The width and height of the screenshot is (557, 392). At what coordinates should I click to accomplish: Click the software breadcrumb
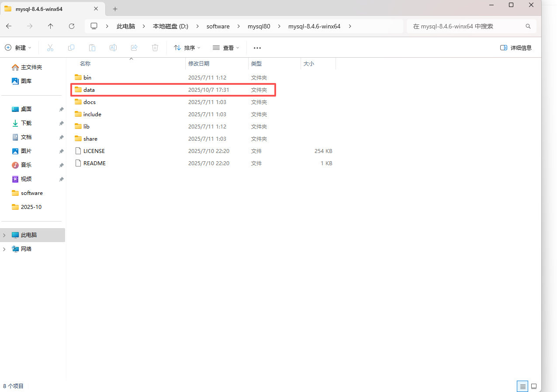[x=218, y=26]
